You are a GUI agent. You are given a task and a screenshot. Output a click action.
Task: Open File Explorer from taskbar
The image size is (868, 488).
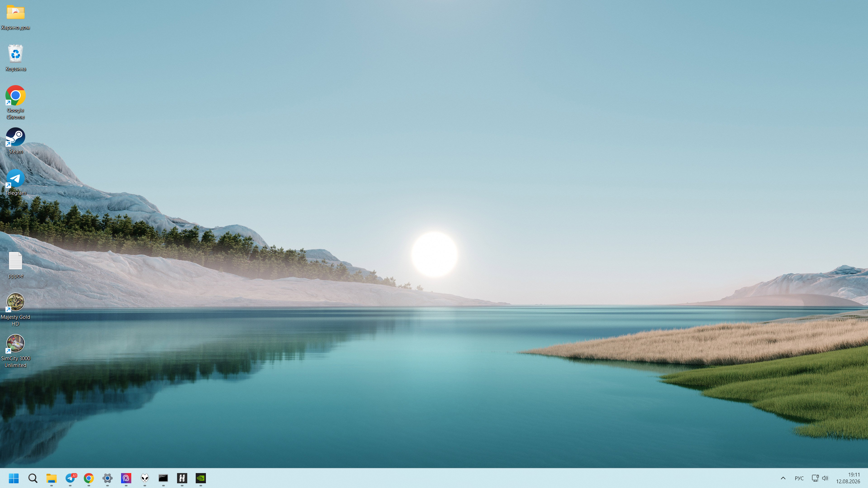point(51,478)
